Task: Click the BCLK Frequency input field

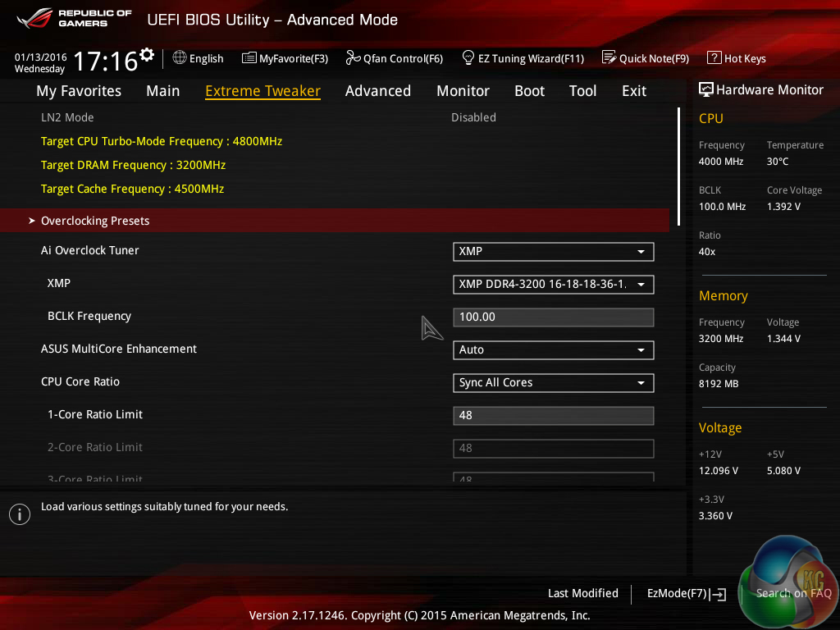Action: [554, 317]
